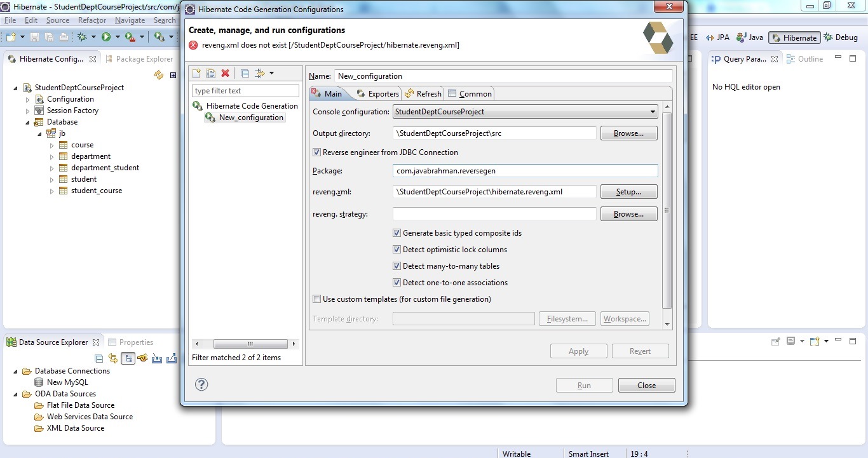868x458 pixels.
Task: Toggle Generate basic typed composite ids checkbox
Action: click(x=397, y=233)
